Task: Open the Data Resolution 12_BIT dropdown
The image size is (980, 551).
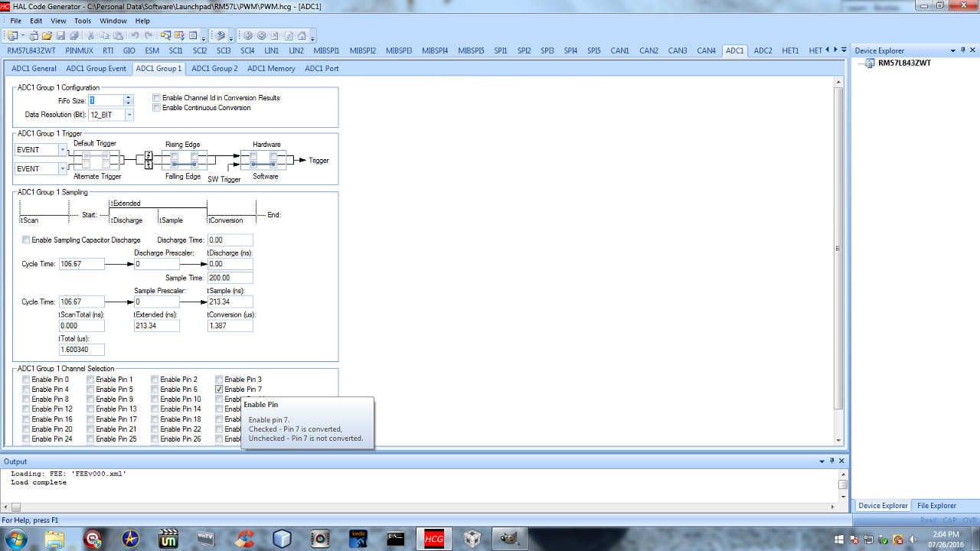Action: click(x=129, y=115)
